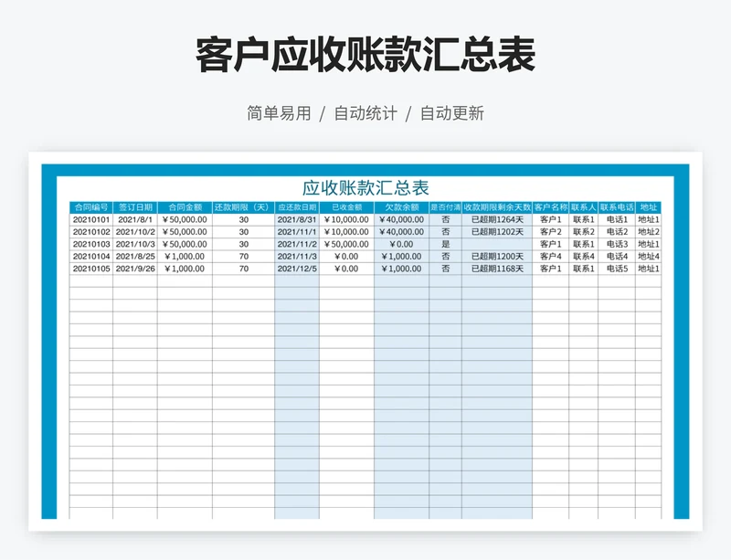Screen dimensions: 731x560
Task: Click overdue cell 已超期1200天
Action: [497, 257]
